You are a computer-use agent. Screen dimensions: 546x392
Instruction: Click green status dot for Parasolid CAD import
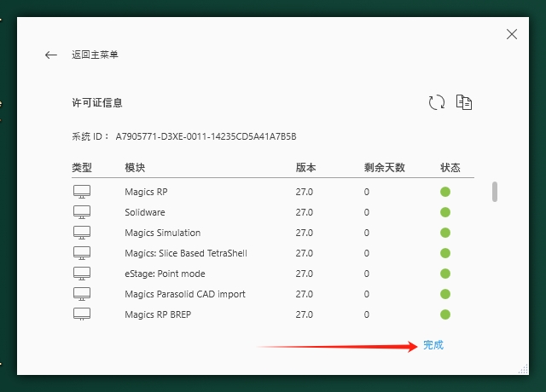(x=445, y=294)
